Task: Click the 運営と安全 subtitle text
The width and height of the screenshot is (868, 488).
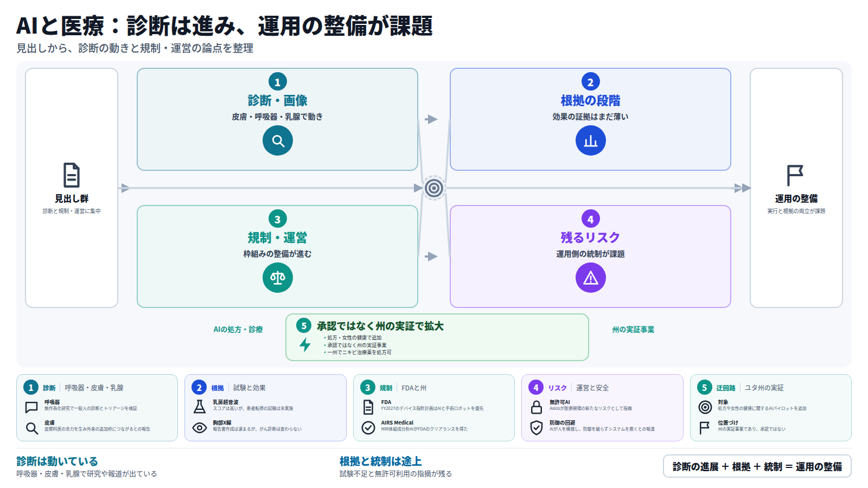Action: (592, 388)
